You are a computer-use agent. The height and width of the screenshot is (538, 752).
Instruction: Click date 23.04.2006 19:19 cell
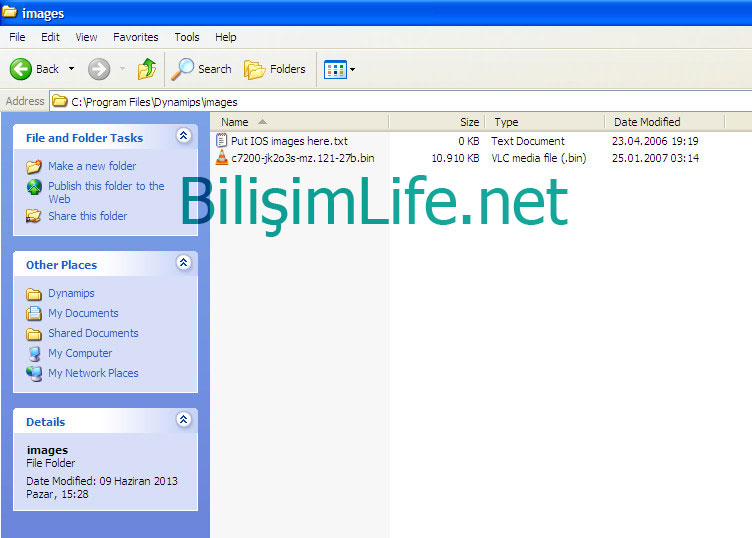pyautogui.click(x=655, y=141)
